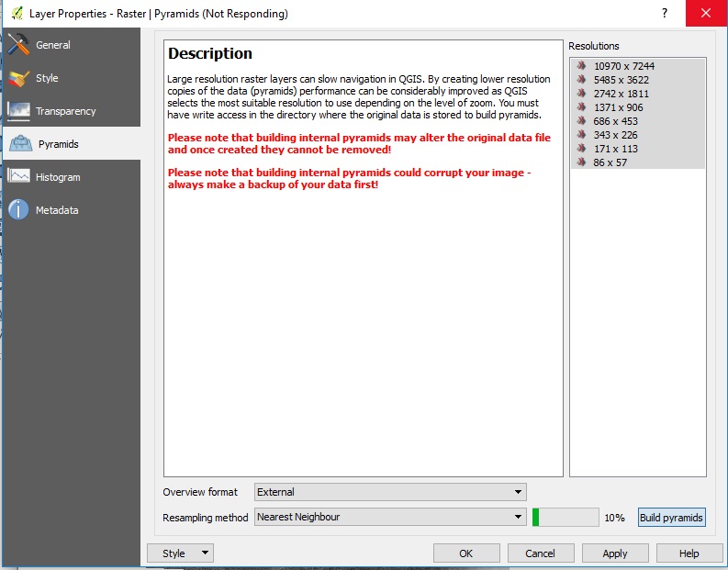This screenshot has height=570, width=728.
Task: Click the pyramid icon beside 5485 x 3622
Action: (581, 79)
